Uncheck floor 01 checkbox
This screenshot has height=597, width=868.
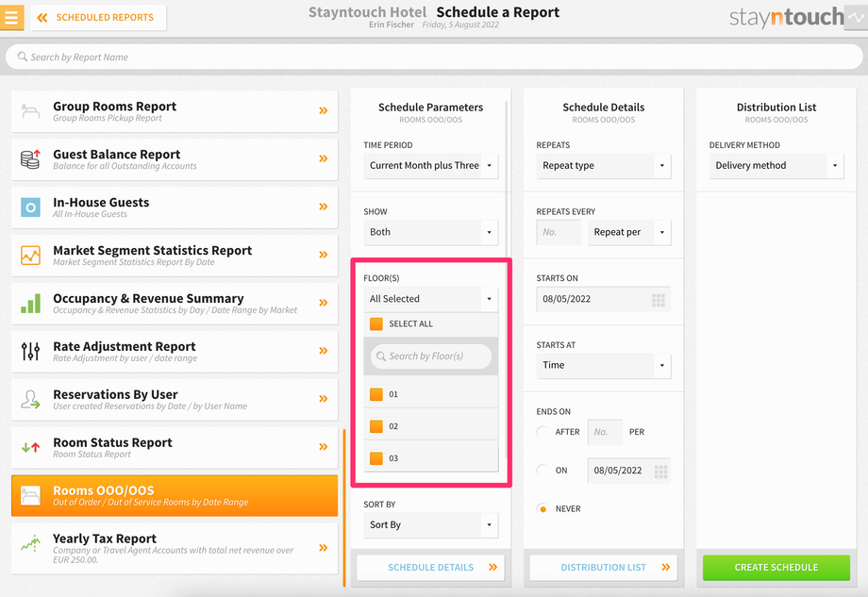(x=376, y=394)
